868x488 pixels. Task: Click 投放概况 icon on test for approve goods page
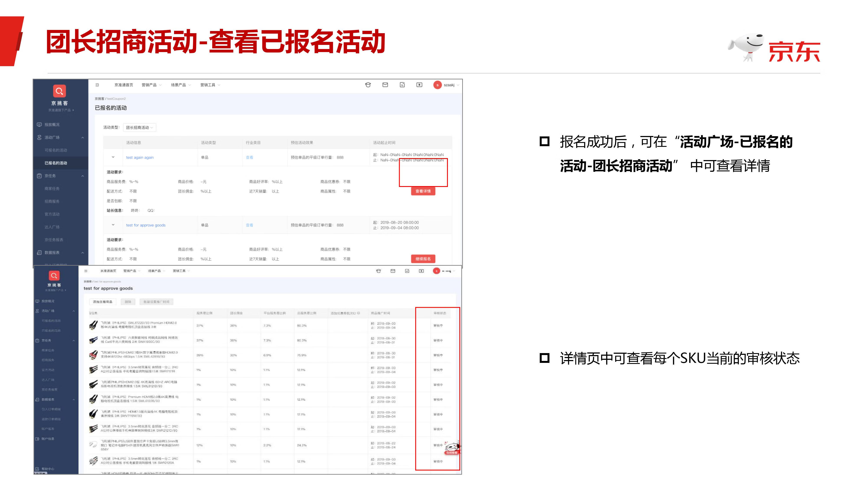pos(37,301)
